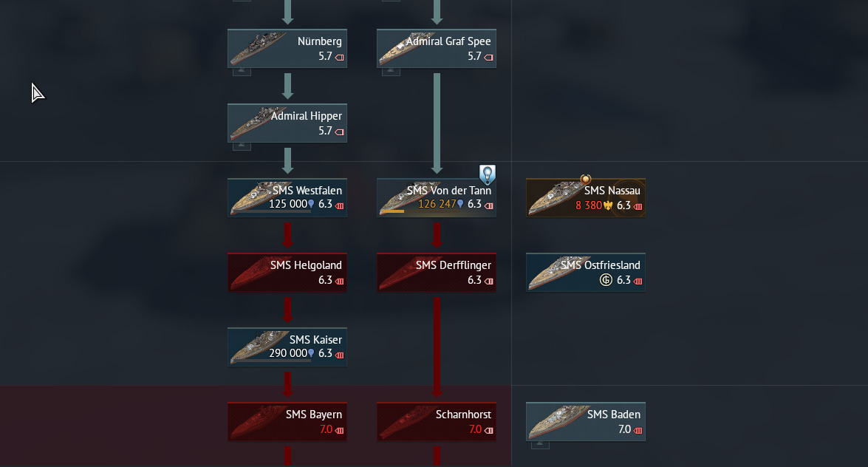The image size is (868, 467).
Task: Click the golden eagle currency icon next to 8 380
Action: 609,205
